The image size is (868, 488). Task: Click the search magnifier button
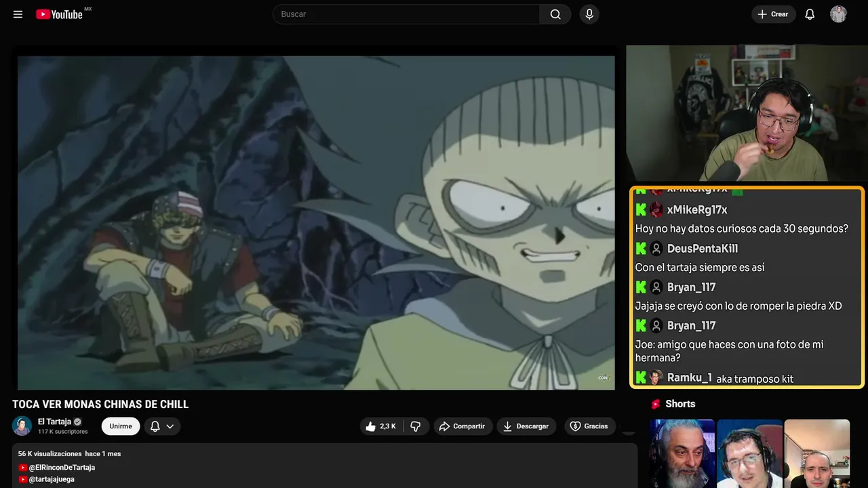(555, 14)
